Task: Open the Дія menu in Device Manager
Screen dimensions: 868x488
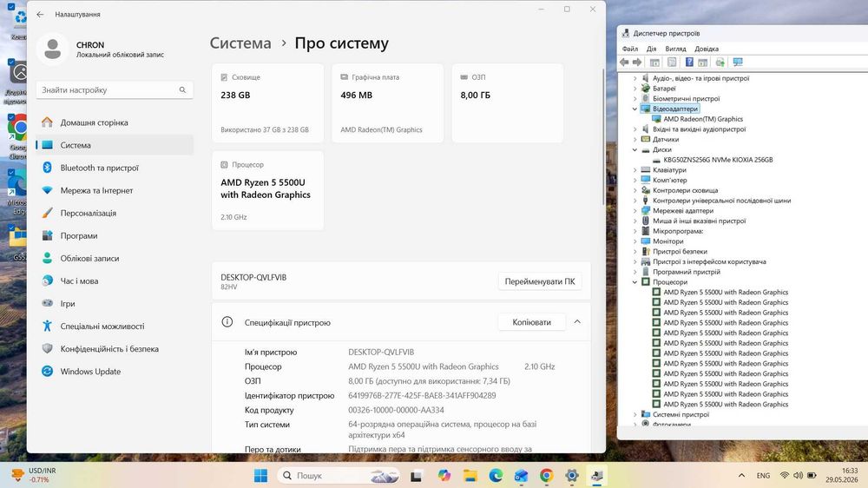Action: [x=652, y=49]
